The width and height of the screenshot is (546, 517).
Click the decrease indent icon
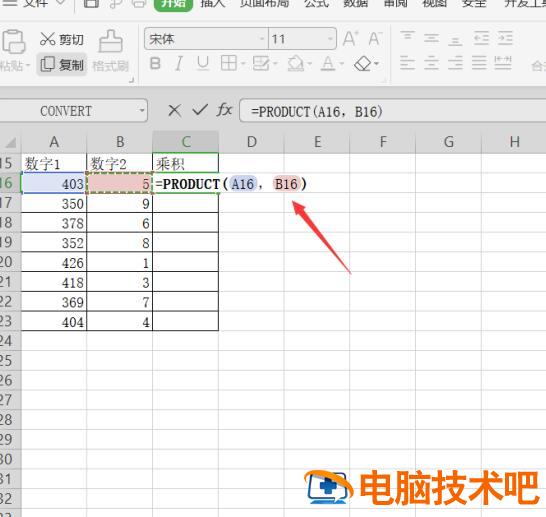click(x=481, y=38)
